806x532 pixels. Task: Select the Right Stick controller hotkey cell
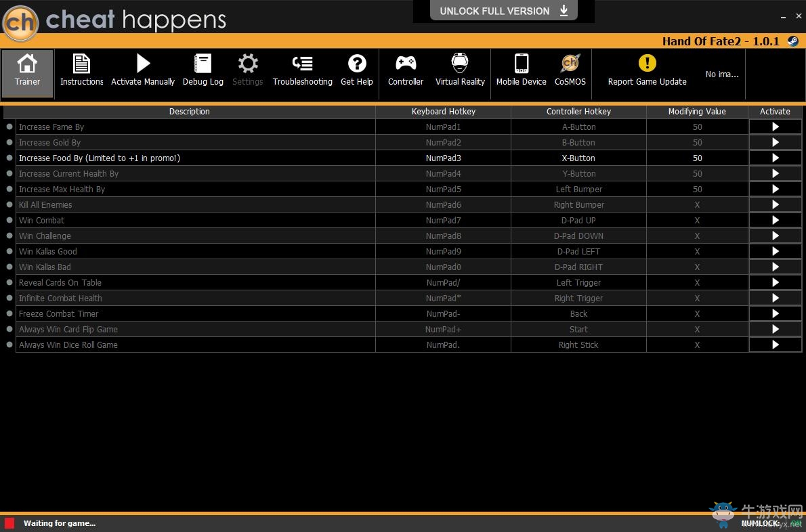[x=578, y=345]
